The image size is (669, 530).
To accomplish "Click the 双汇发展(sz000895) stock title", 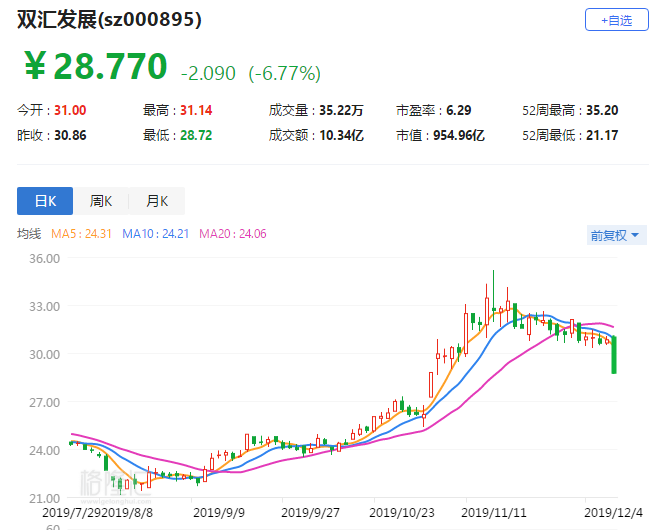I will tap(109, 20).
